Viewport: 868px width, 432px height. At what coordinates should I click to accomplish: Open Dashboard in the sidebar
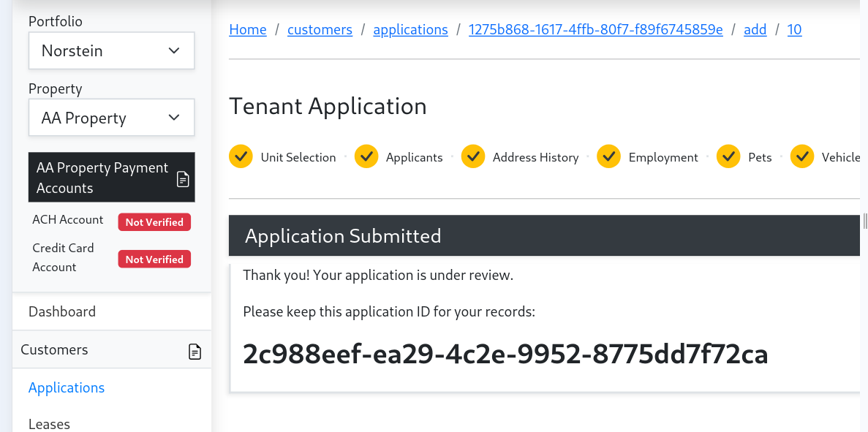pos(62,311)
